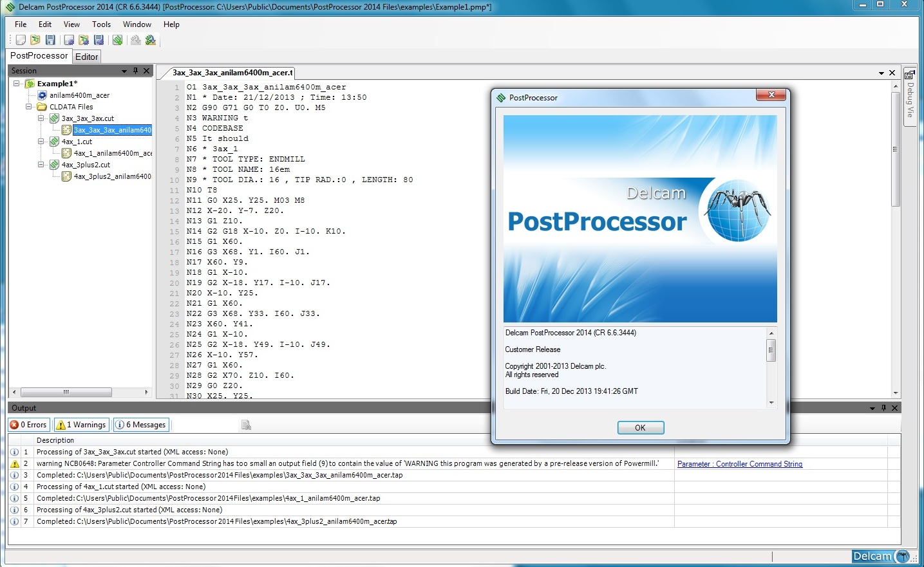
Task: Click the 4ax_3plus2_anilam6400 output file icon
Action: pyautogui.click(x=66, y=176)
